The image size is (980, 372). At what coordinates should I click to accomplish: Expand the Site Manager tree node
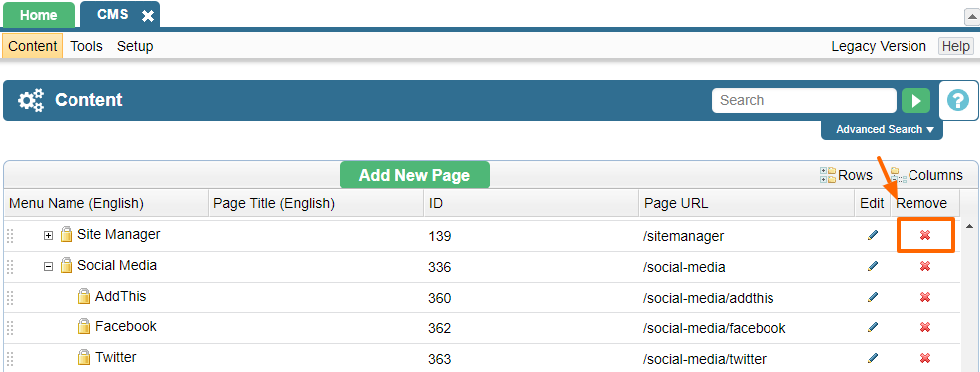(48, 236)
